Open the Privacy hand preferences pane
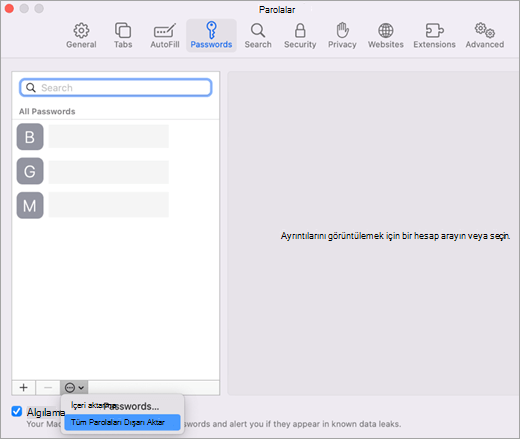This screenshot has height=439, width=520. 342,35
